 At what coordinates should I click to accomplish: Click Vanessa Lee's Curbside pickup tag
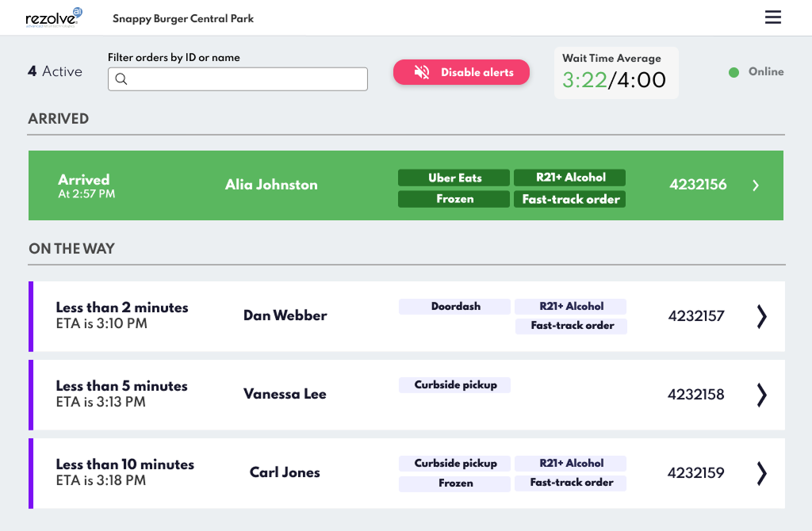point(455,385)
